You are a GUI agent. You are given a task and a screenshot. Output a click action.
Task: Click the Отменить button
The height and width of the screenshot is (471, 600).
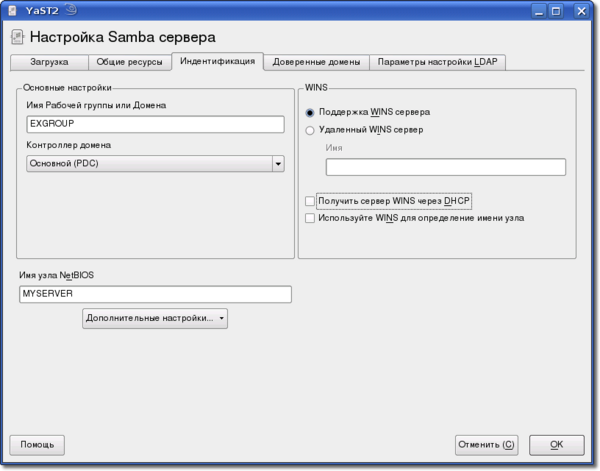pyautogui.click(x=487, y=444)
